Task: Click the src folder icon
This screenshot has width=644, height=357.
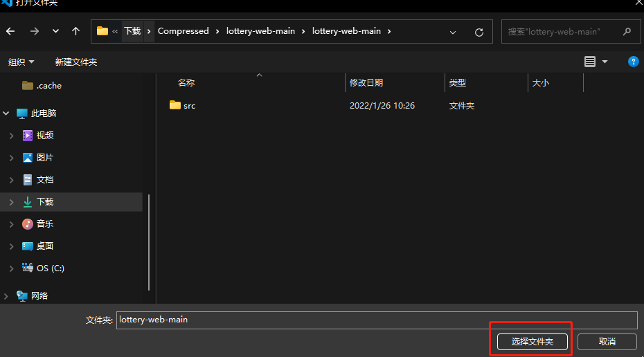Action: point(175,105)
